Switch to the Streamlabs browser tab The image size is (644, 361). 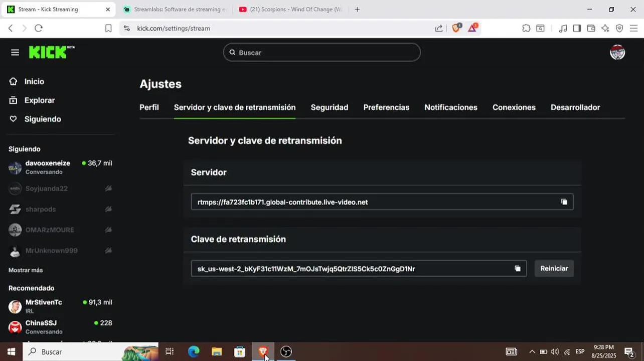point(175,10)
